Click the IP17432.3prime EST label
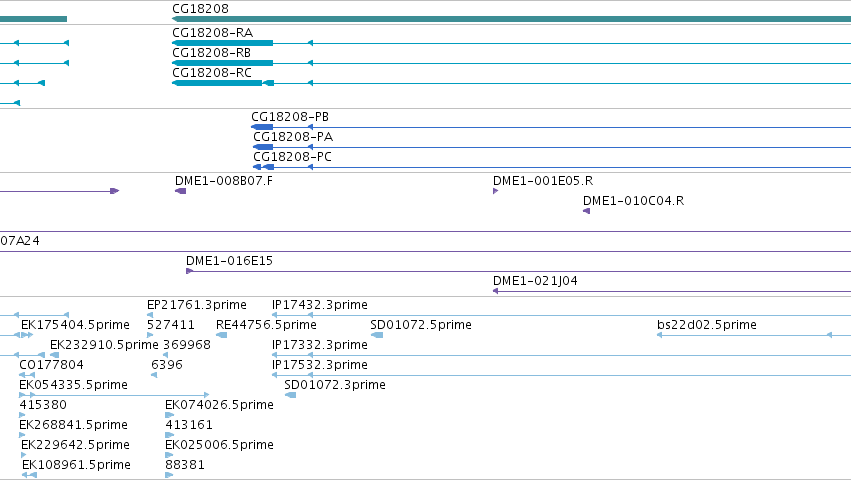851x480 pixels. (320, 305)
